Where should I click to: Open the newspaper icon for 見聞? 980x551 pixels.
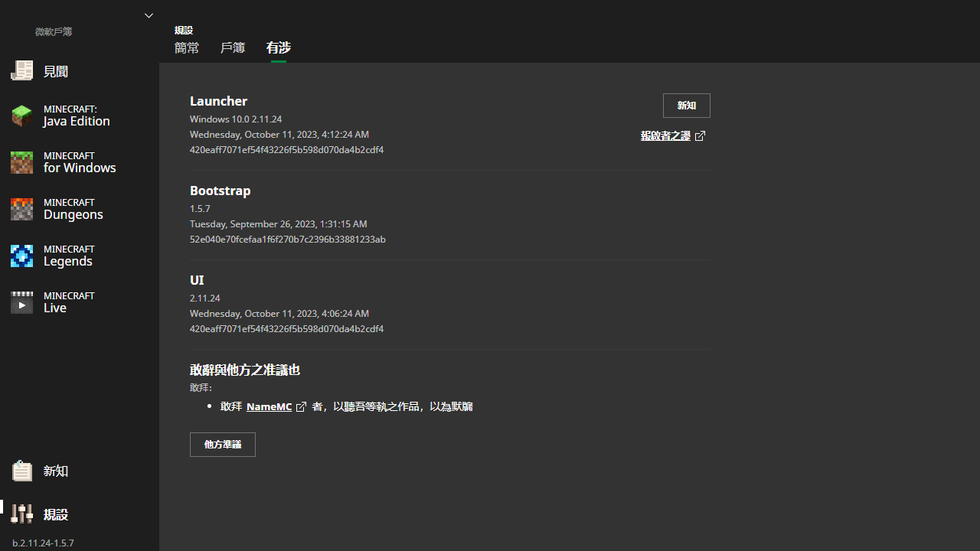click(21, 70)
